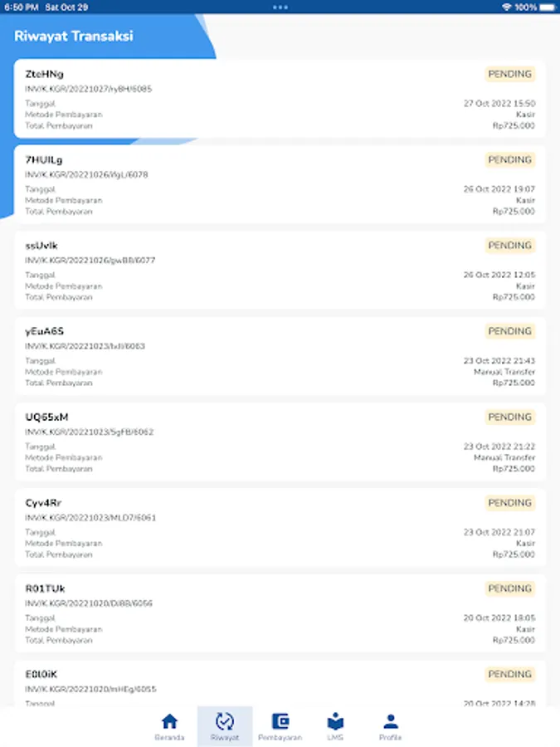The height and width of the screenshot is (747, 560).
Task: Open the LMS book icon
Action: [x=335, y=721]
